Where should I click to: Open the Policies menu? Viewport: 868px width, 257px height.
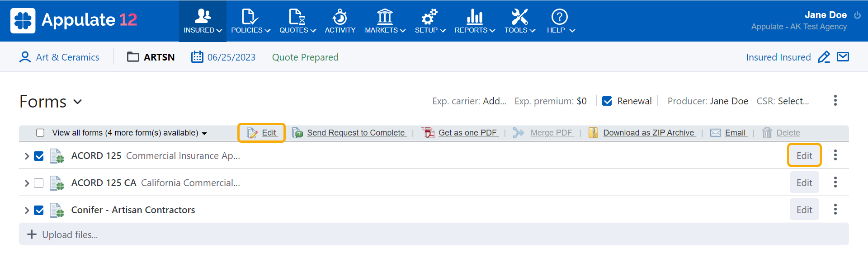(250, 21)
